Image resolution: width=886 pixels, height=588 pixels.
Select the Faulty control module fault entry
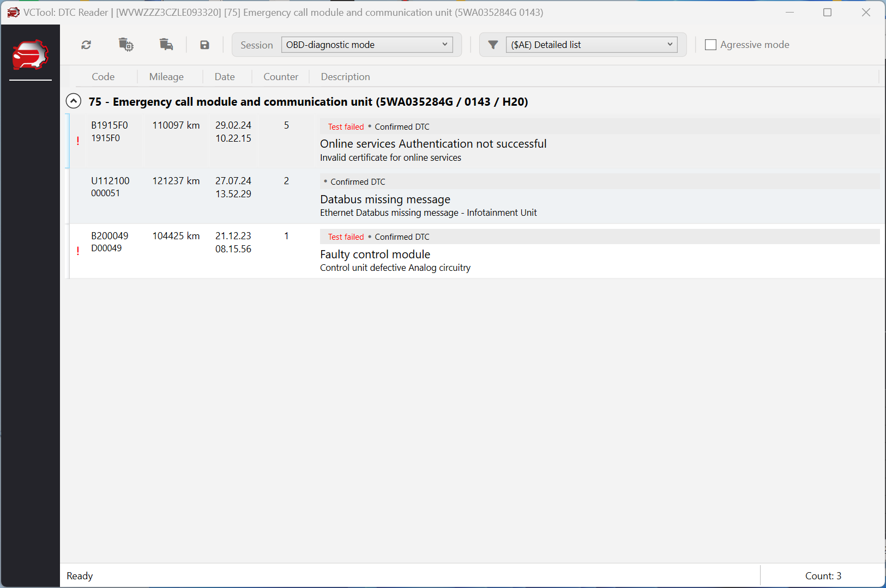coord(475,251)
